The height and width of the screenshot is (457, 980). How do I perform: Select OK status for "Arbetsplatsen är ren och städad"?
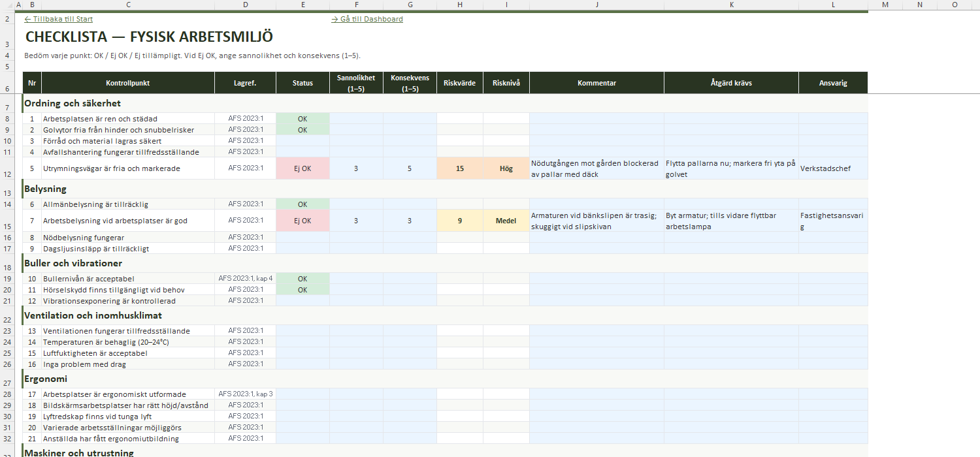coord(302,119)
